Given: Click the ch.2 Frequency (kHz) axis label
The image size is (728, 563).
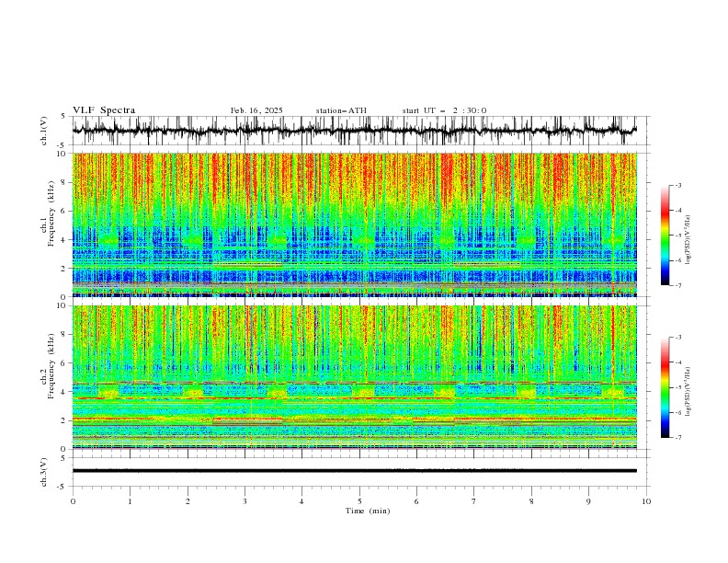Looking at the screenshot, I should 49,366.
